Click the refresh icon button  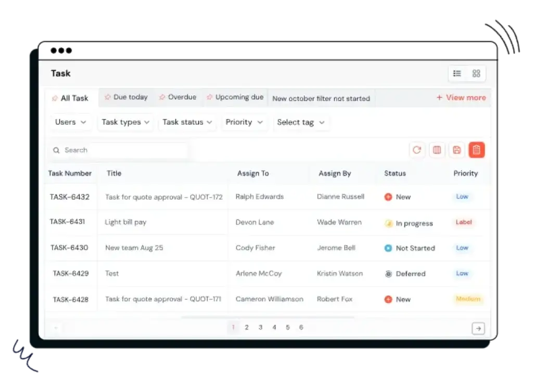coord(417,150)
